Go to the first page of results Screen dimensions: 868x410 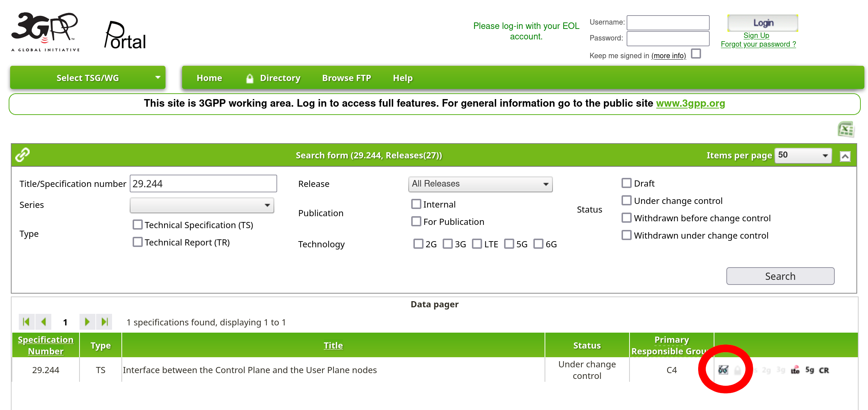26,322
